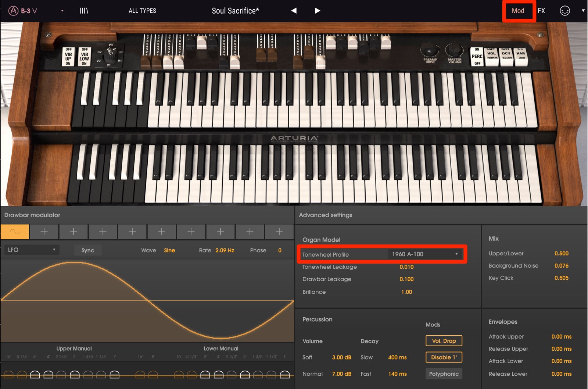Click the Vol. Drop percussion mod button
The height and width of the screenshot is (389, 588).
click(444, 341)
